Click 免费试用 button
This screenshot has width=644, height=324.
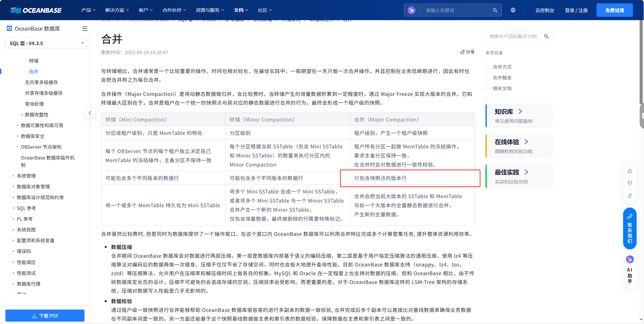point(614,10)
